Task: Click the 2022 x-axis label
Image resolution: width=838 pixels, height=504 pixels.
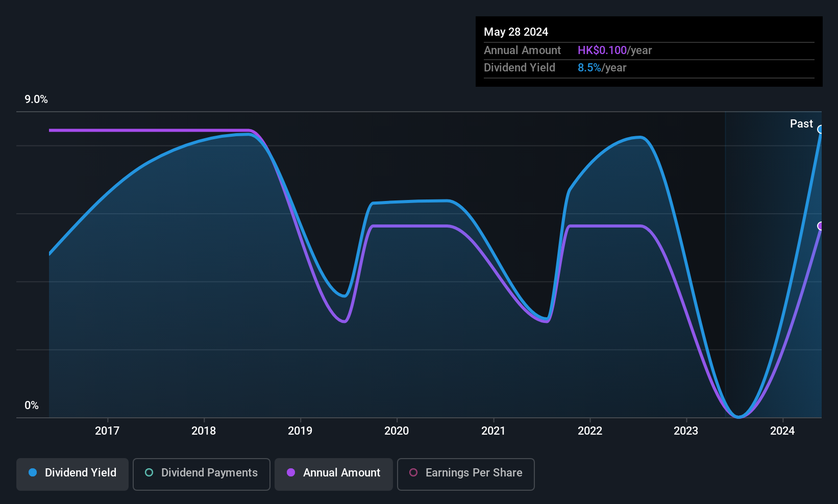Action: 590,431
